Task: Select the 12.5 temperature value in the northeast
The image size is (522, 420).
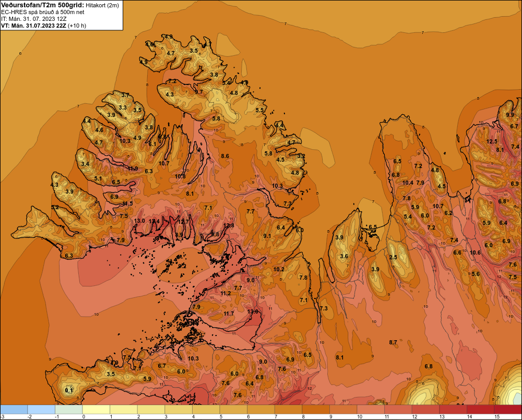Action: click(492, 141)
